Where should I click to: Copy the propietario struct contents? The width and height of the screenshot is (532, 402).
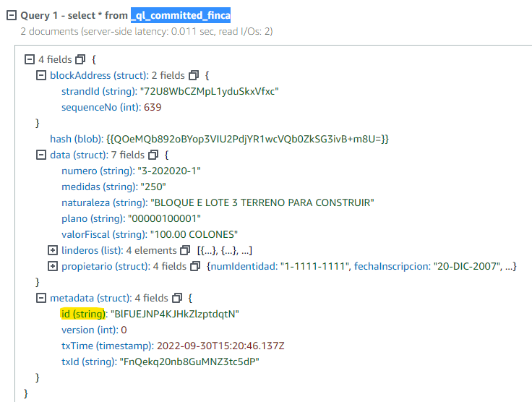(x=194, y=266)
